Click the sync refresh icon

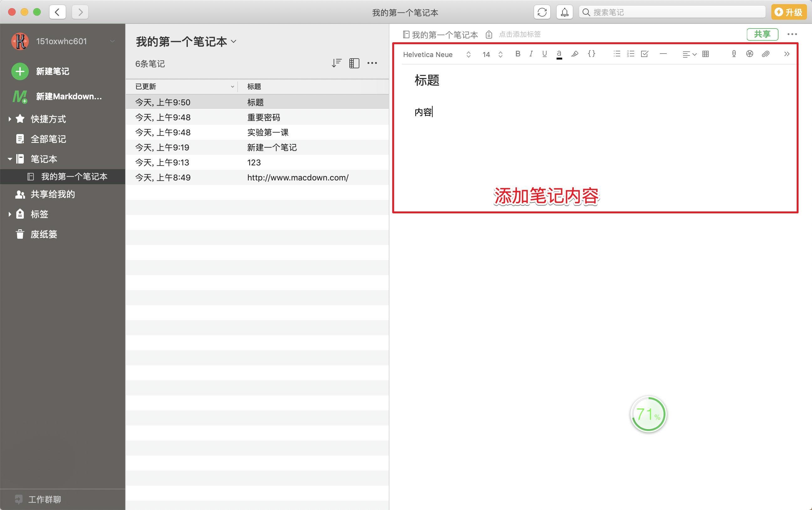(542, 13)
